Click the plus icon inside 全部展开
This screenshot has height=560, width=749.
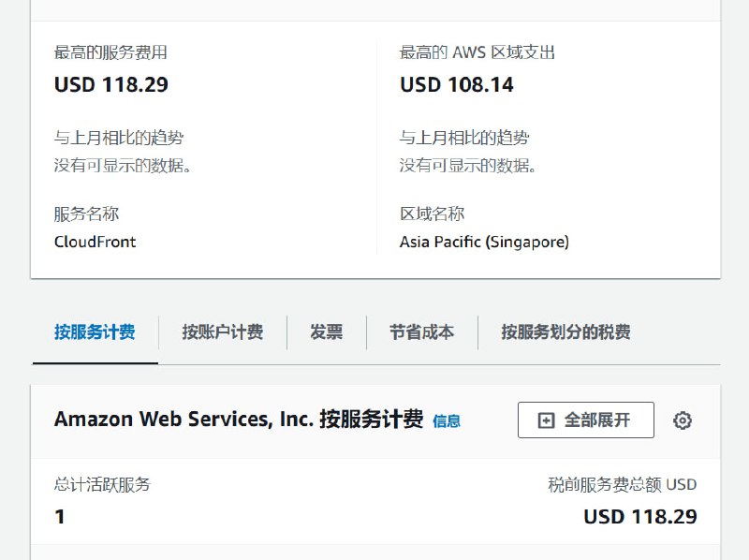[547, 420]
